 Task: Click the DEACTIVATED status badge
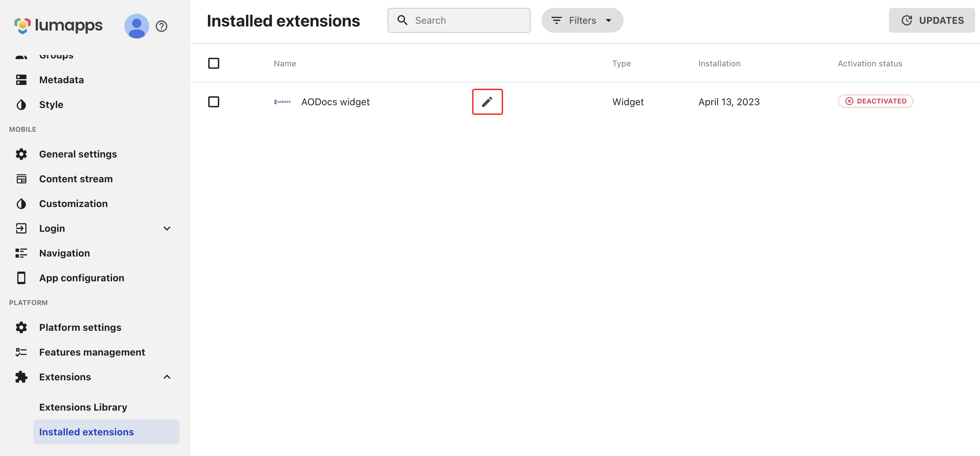point(876,101)
